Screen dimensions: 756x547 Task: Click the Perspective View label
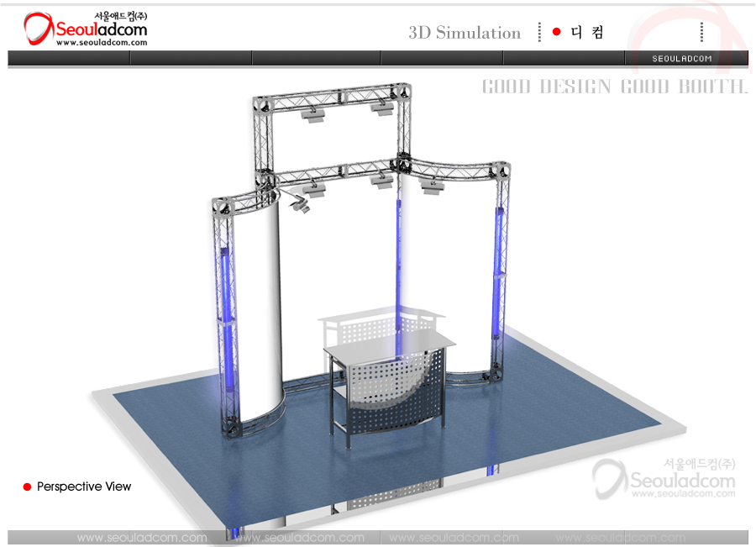[x=84, y=487]
